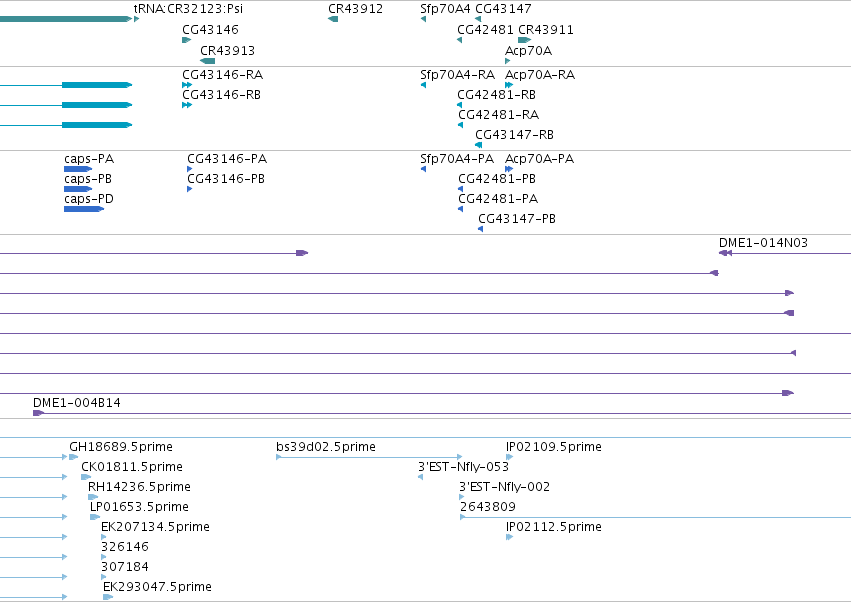Select the IP02109.5prime EST label

(554, 447)
